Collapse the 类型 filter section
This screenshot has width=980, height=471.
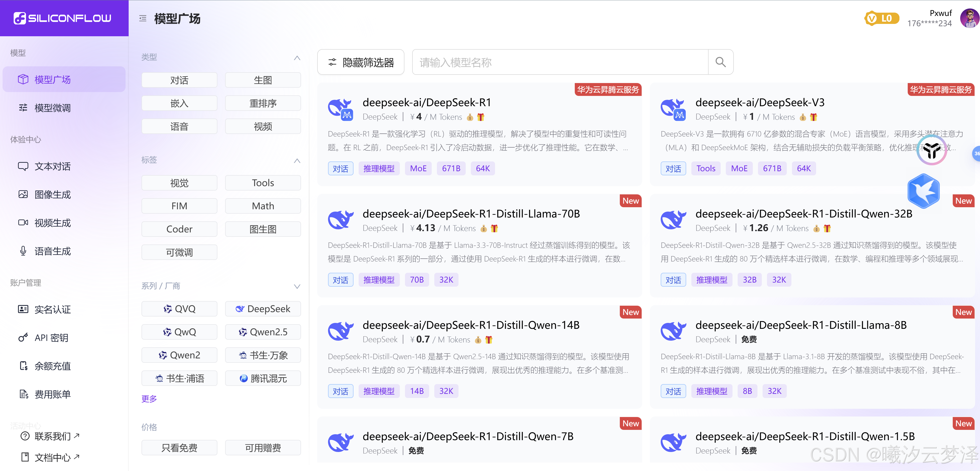point(297,58)
